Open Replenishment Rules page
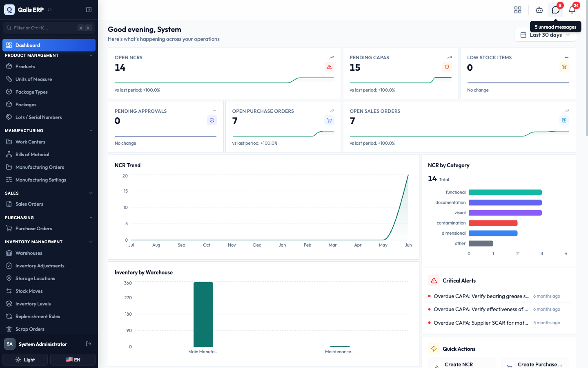588x368 pixels. pos(49,316)
